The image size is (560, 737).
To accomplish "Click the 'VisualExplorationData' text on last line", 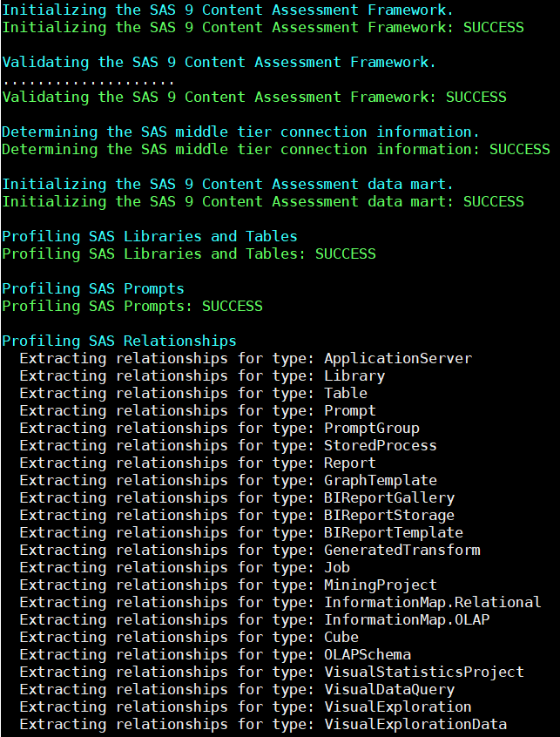I will point(415,724).
